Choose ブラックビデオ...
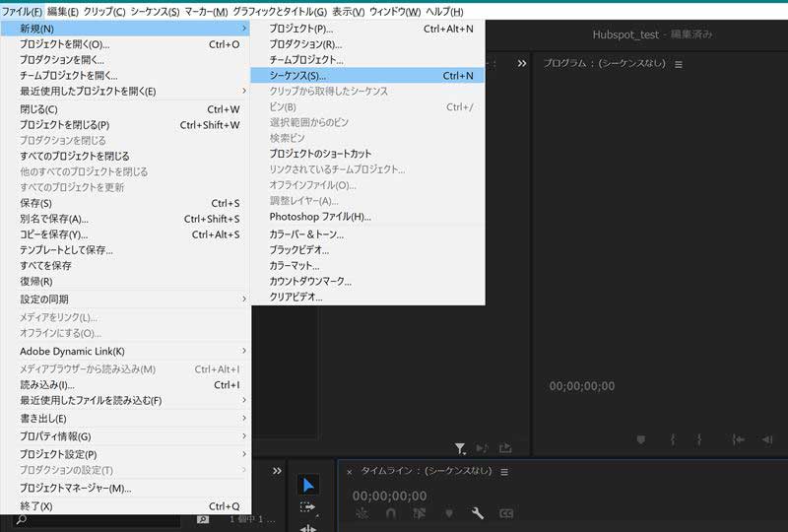788x532 pixels. coord(367,250)
